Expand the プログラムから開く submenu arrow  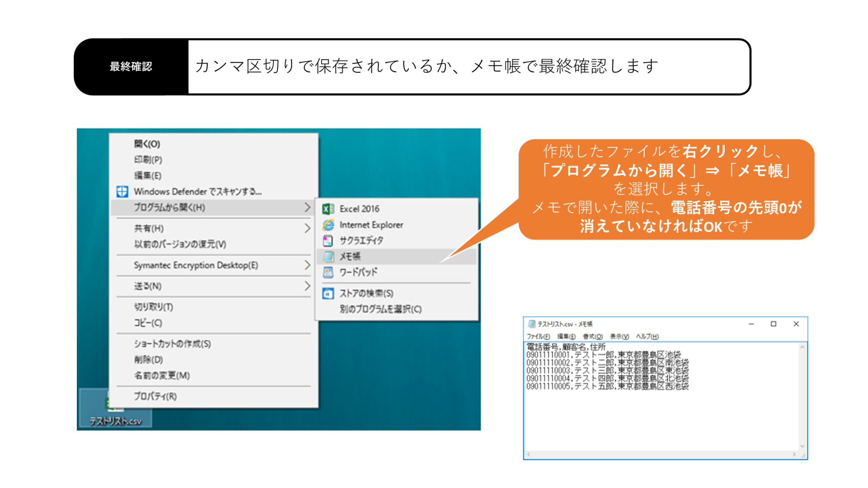click(x=307, y=207)
